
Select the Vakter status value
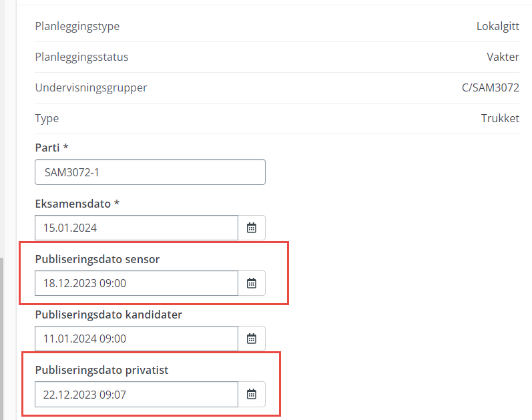(x=503, y=57)
